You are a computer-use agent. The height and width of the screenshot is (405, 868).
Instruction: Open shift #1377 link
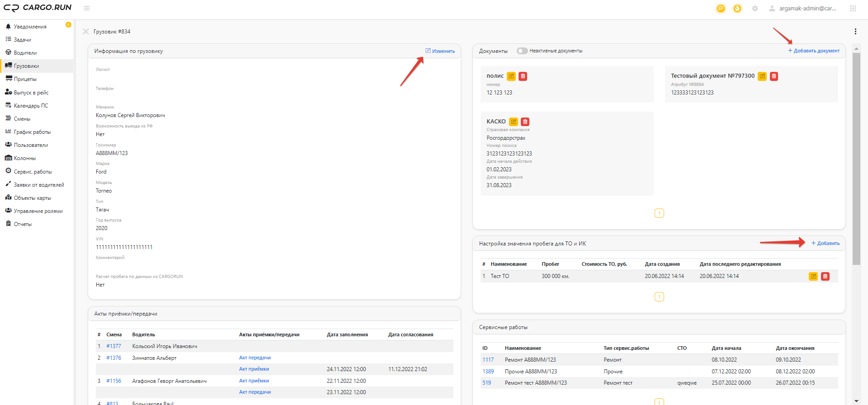click(x=113, y=346)
